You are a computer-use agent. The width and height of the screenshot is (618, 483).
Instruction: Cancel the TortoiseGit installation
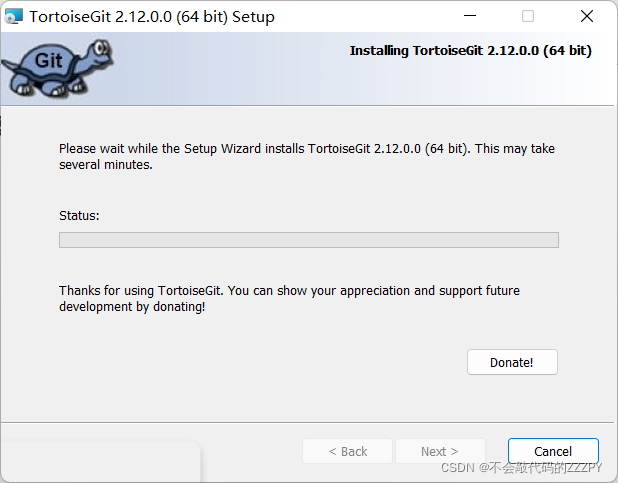(x=553, y=451)
